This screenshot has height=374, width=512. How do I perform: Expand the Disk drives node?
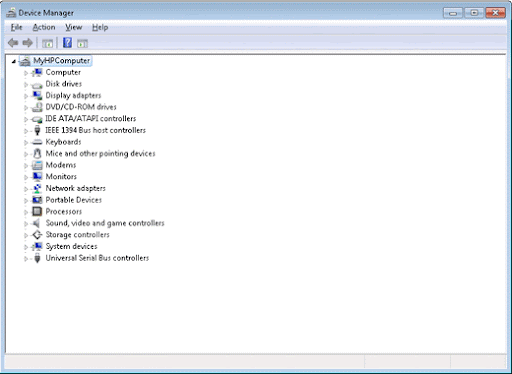tap(26, 85)
